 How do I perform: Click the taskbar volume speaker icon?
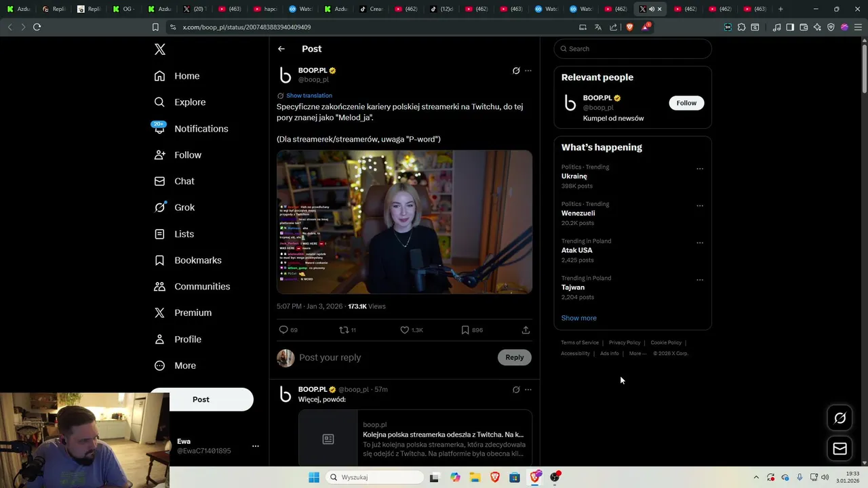click(x=825, y=477)
